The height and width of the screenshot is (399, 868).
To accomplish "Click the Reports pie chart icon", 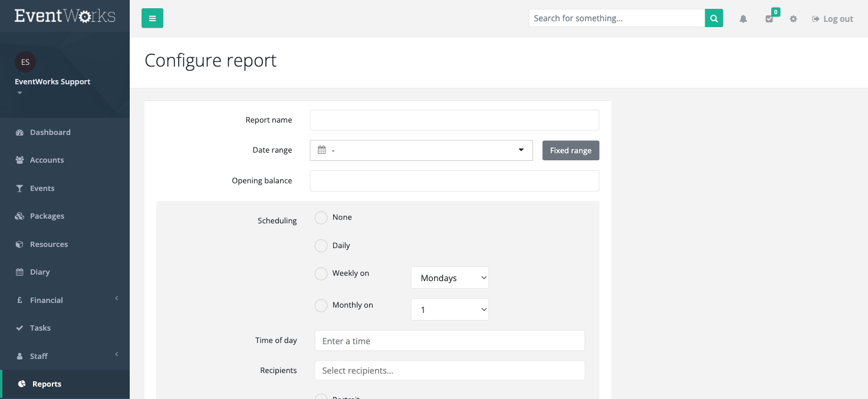I will click(x=22, y=384).
